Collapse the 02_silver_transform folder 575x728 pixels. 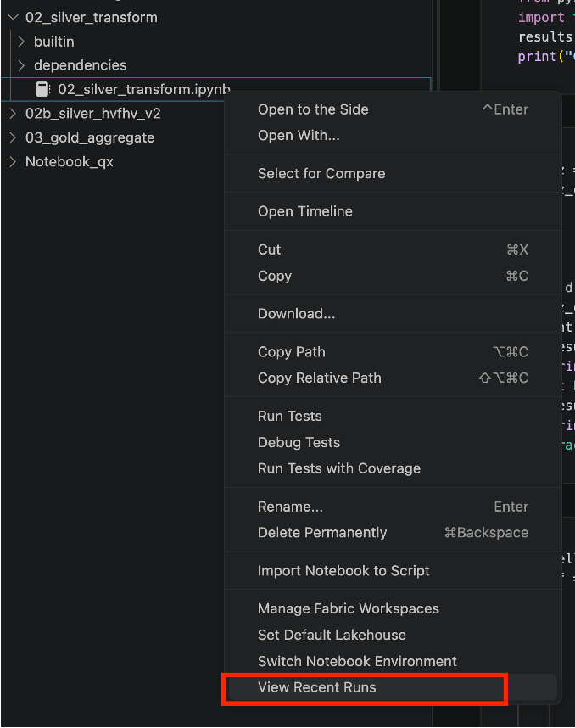[x=13, y=17]
